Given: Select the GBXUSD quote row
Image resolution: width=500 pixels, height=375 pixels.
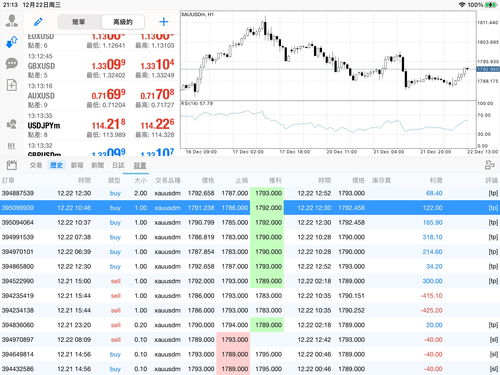Looking at the screenshot, I should [x=101, y=66].
